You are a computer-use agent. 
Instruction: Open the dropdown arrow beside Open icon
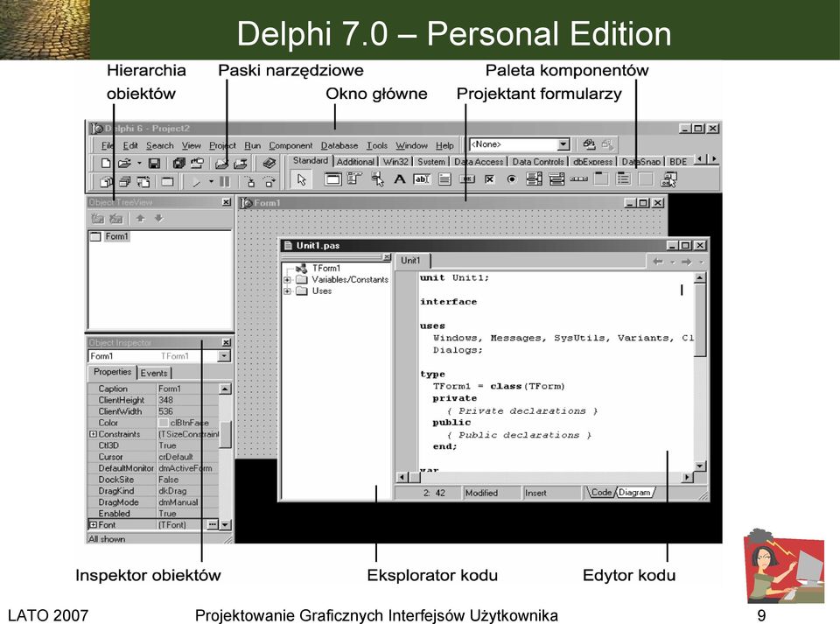click(x=139, y=163)
